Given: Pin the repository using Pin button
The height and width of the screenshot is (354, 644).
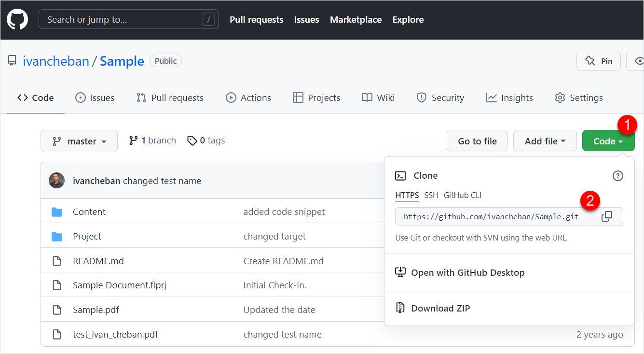Looking at the screenshot, I should coord(598,61).
